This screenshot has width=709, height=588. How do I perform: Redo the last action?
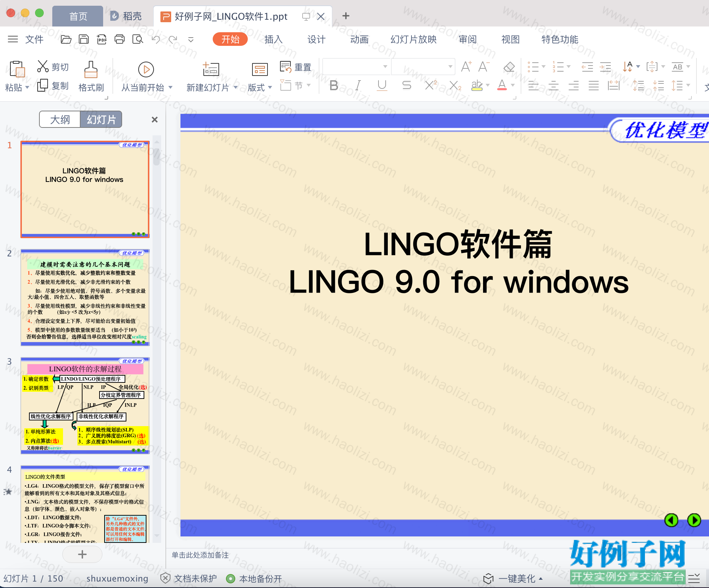(173, 39)
